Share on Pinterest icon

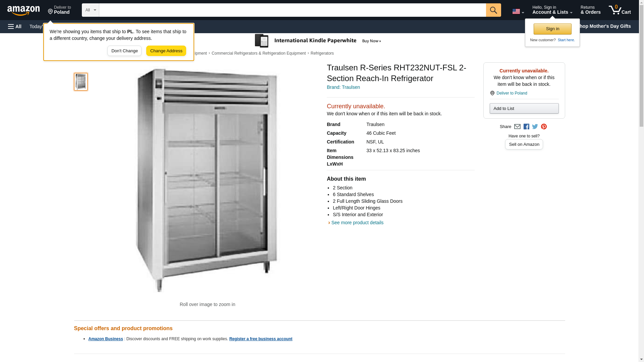pyautogui.click(x=544, y=127)
